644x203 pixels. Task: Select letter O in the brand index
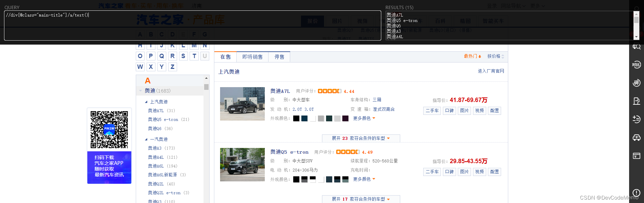(x=140, y=56)
